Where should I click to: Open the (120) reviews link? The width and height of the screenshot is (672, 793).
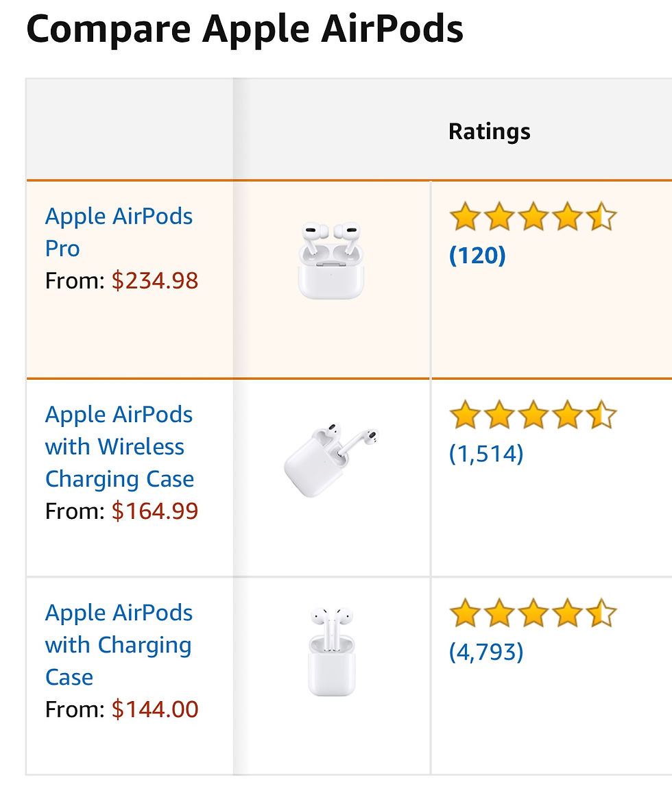pos(477,256)
